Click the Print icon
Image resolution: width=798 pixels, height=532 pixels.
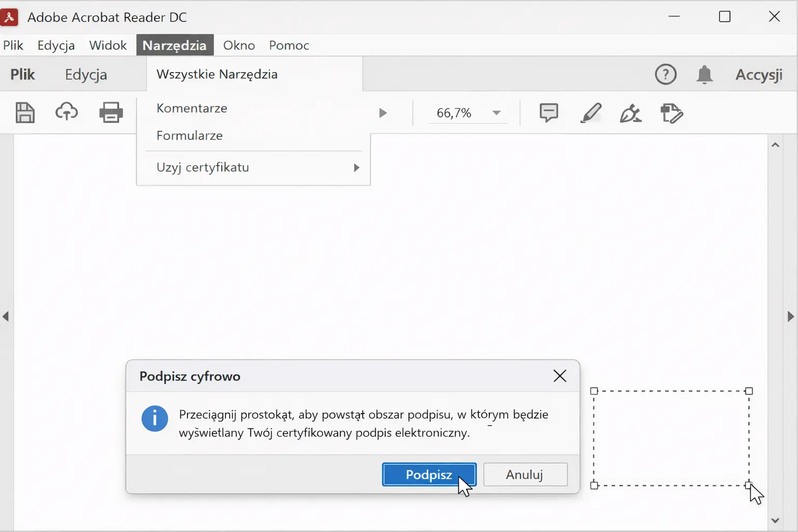pyautogui.click(x=111, y=113)
